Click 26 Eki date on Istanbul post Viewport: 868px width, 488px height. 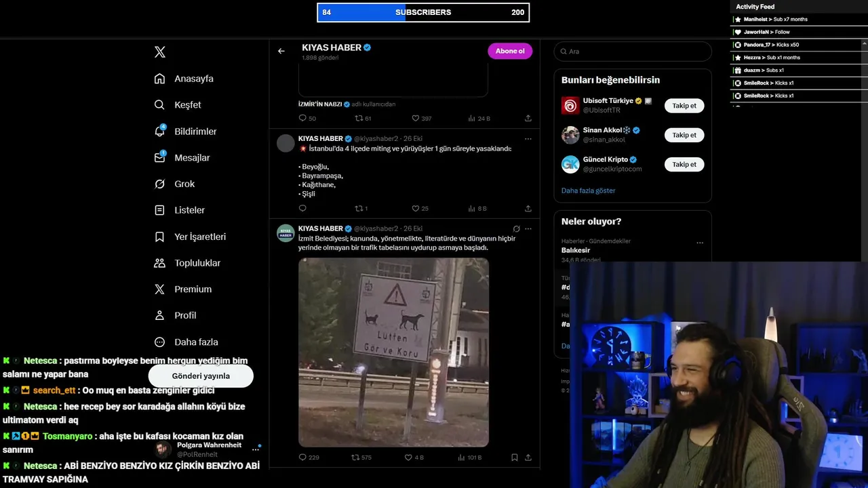[413, 139]
